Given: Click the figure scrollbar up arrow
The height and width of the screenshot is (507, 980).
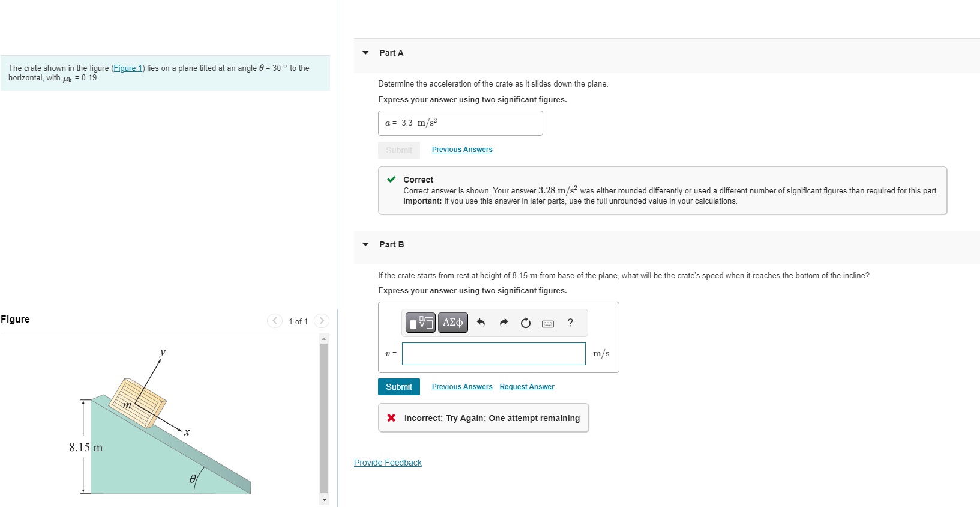Looking at the screenshot, I should click(325, 339).
